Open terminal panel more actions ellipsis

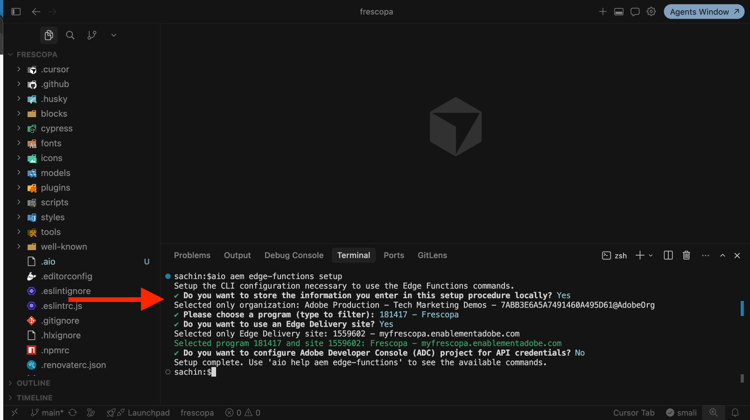[706, 256]
